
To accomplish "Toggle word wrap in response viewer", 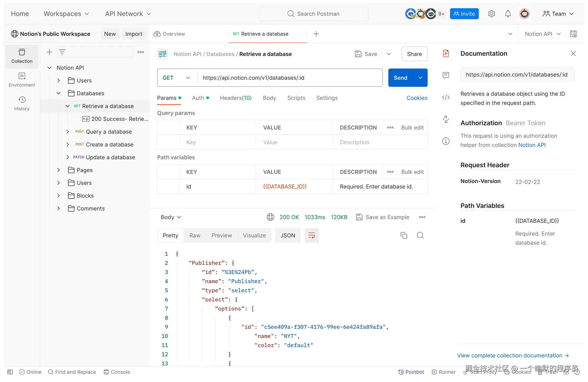I will (312, 235).
